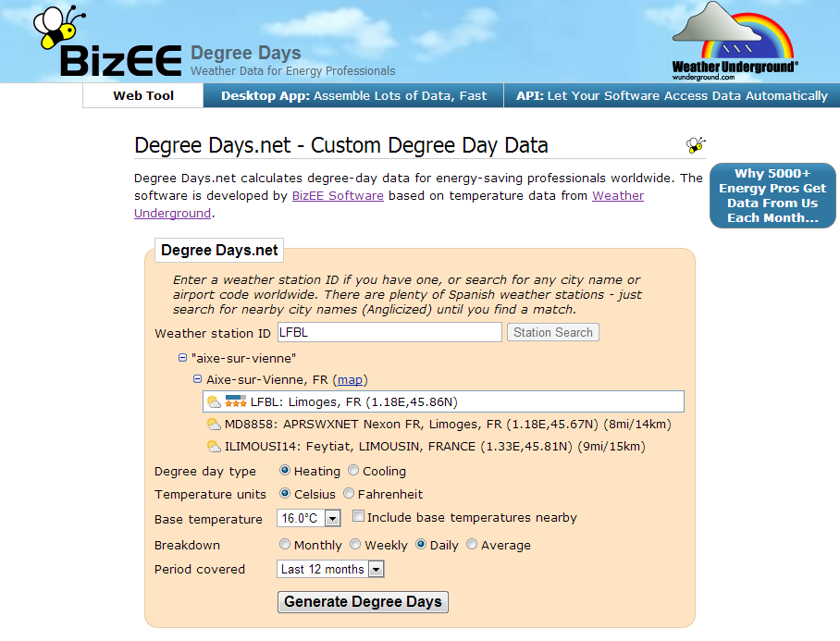Follow the Weather Underground link

click(389, 204)
